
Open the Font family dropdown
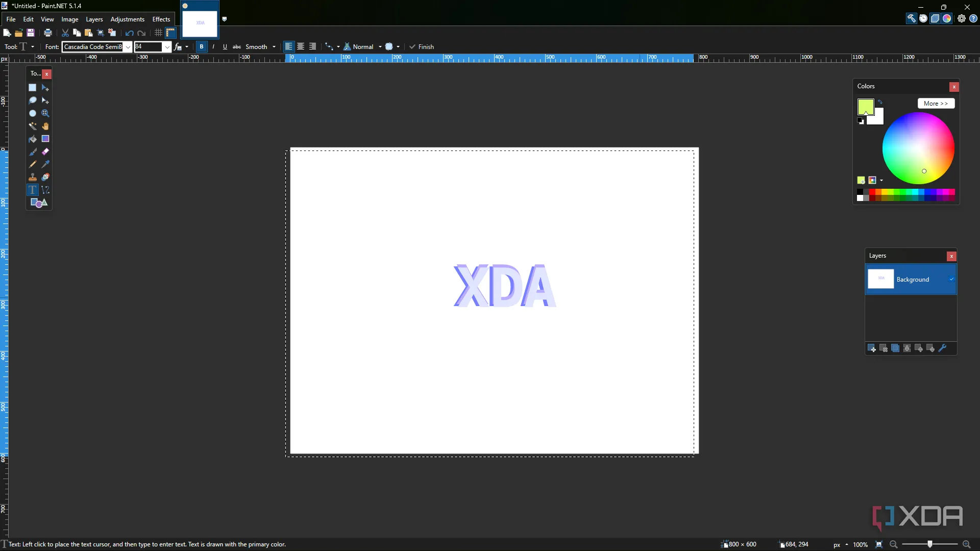[x=128, y=47]
